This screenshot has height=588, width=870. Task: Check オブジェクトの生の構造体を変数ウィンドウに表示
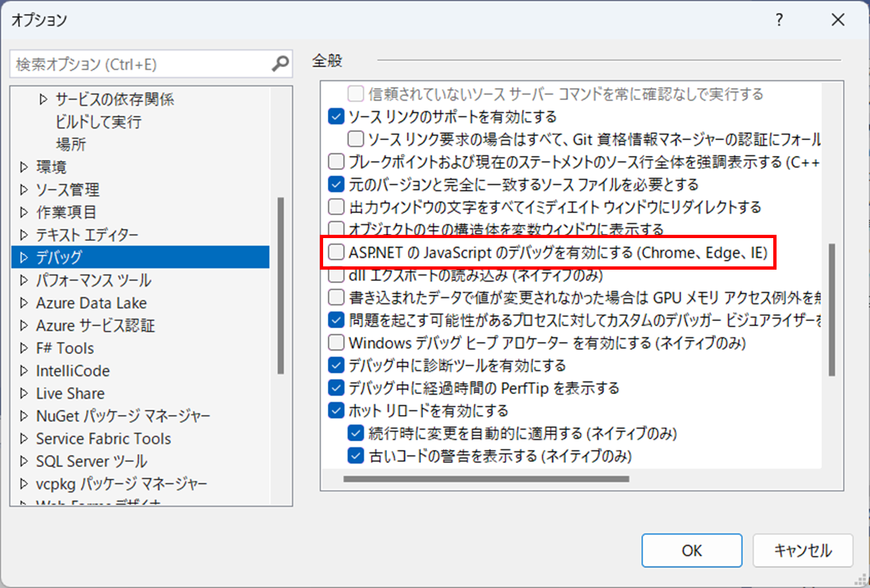[336, 230]
